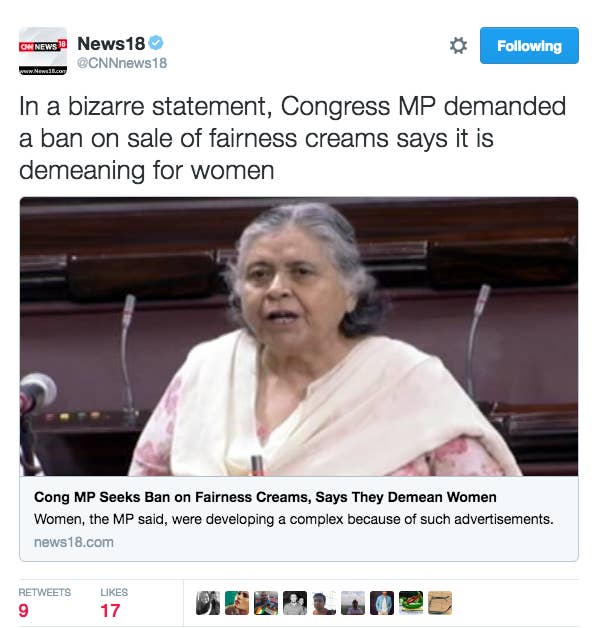
Task: View the 17 likes count
Action: coord(110,610)
